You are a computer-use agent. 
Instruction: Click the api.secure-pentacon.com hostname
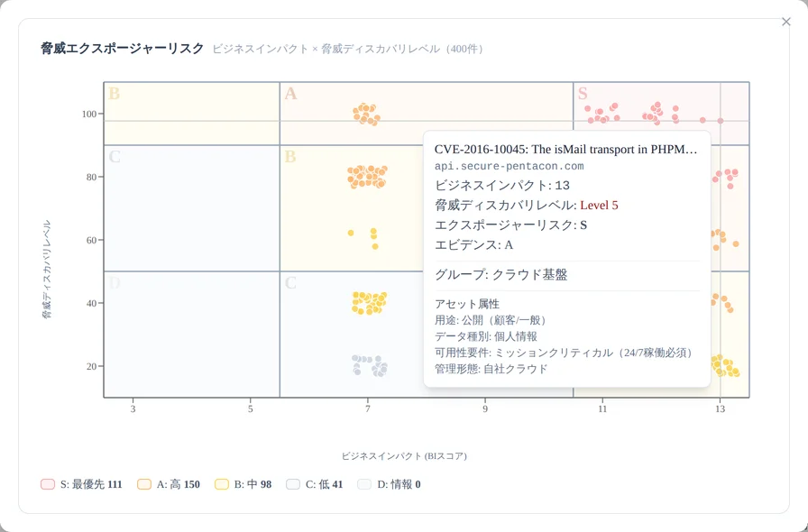click(510, 166)
